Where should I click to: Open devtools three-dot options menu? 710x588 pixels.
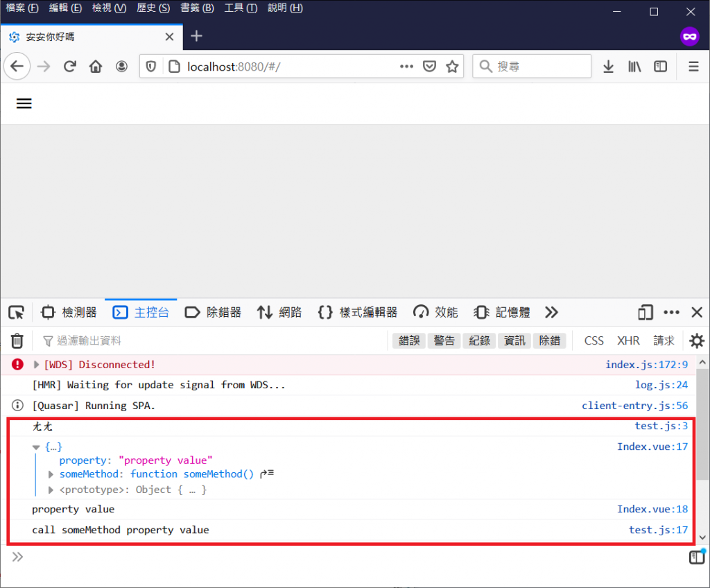[671, 312]
